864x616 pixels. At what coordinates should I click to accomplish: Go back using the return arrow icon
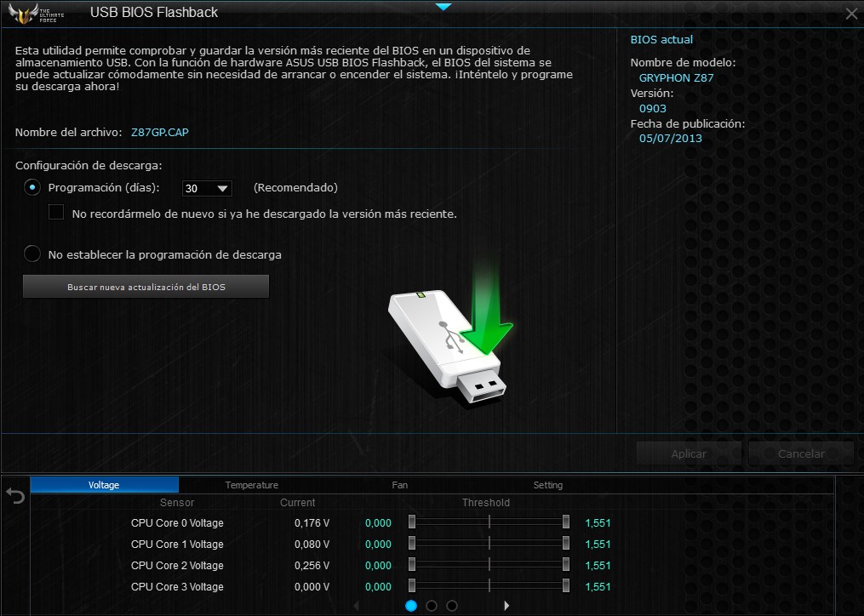(15, 496)
